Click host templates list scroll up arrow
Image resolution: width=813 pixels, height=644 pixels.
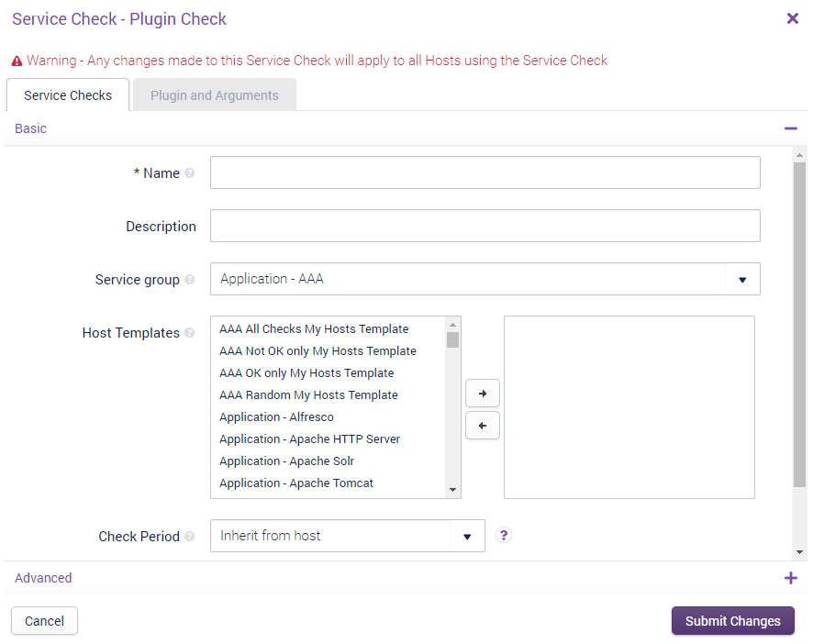452,325
